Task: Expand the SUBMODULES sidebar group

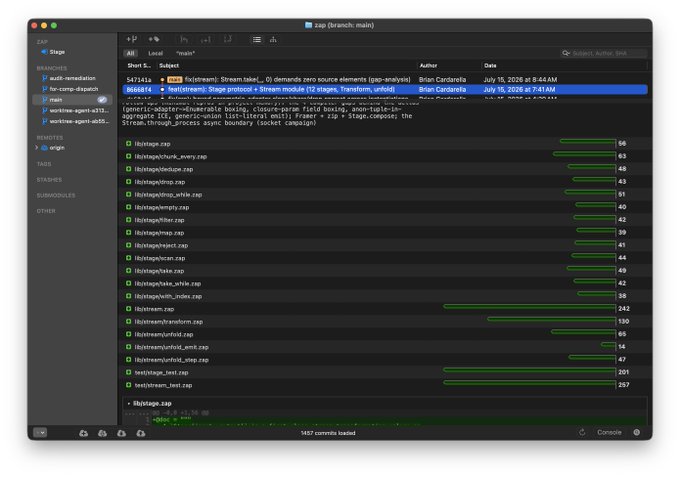Action: (x=56, y=196)
